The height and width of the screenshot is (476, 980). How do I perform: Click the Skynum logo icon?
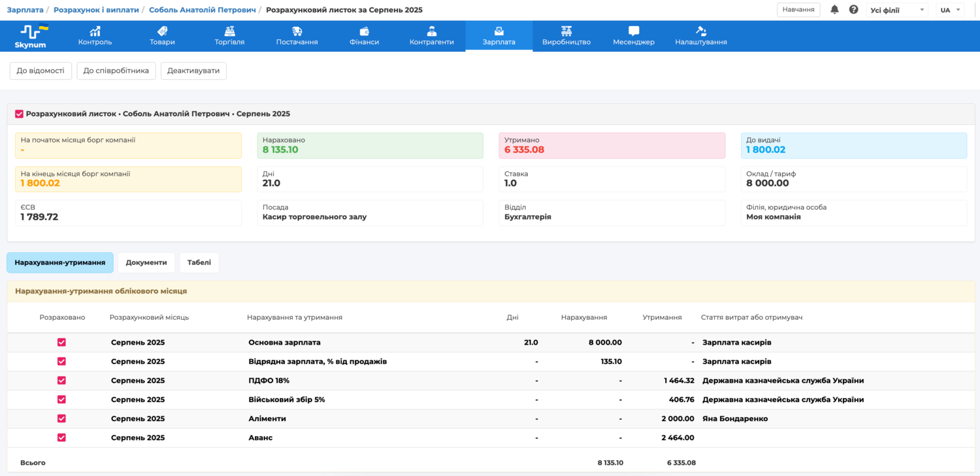(30, 31)
